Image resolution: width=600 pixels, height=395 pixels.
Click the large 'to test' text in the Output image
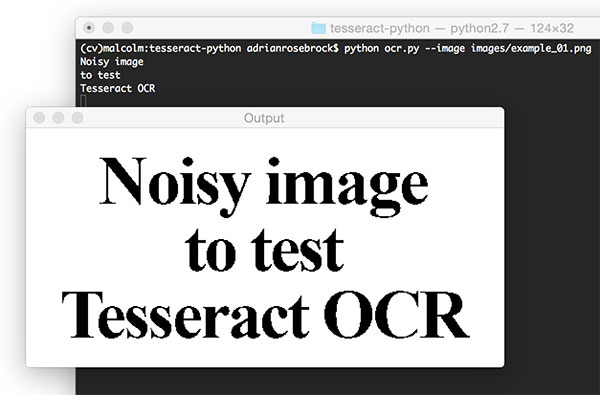(264, 250)
